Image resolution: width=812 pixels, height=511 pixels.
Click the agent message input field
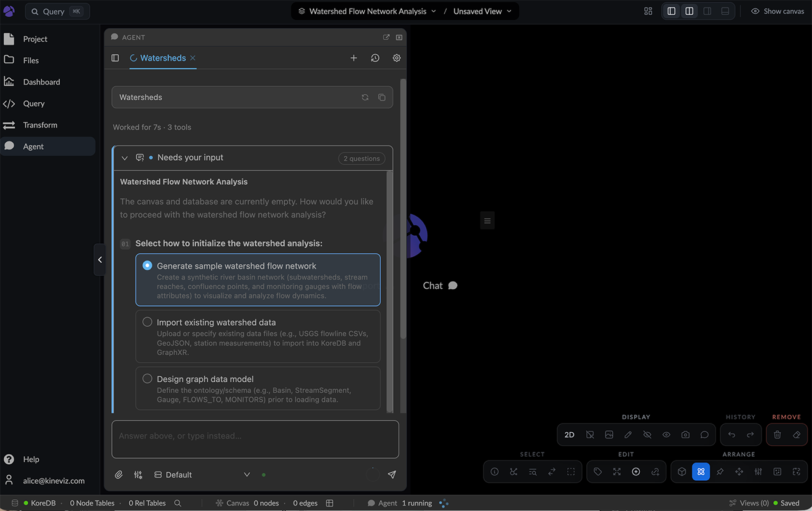255,439
